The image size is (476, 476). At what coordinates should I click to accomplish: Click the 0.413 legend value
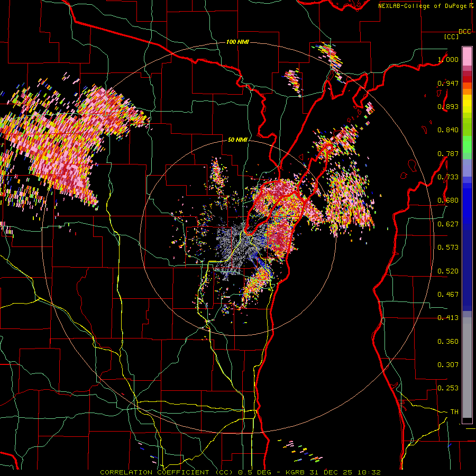[448, 318]
